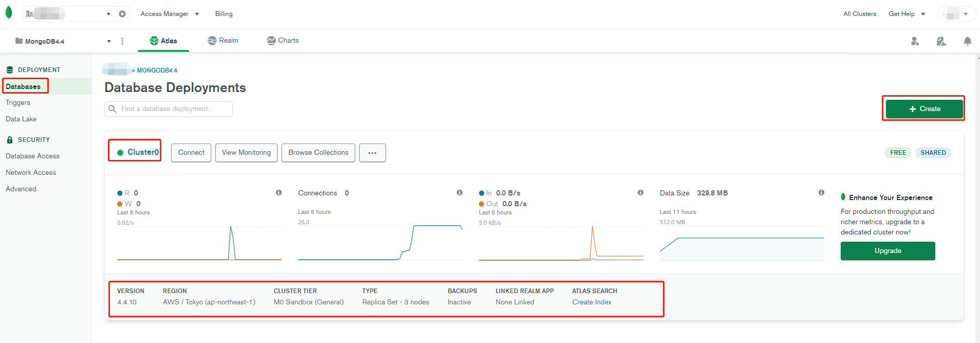Switch to the Realm tab
980x343 pixels.
coord(223,41)
